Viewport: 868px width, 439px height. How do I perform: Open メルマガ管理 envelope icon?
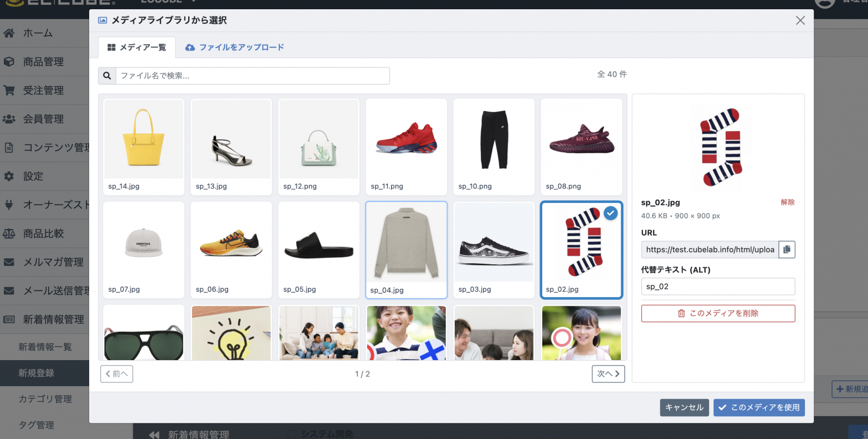tap(9, 262)
